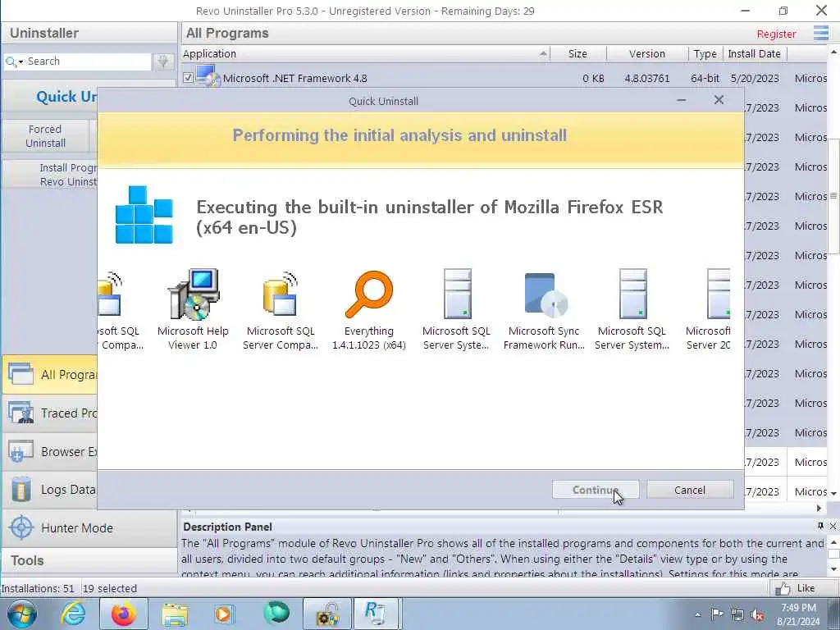Click the Continue button
The width and height of the screenshot is (840, 630).
click(x=596, y=490)
